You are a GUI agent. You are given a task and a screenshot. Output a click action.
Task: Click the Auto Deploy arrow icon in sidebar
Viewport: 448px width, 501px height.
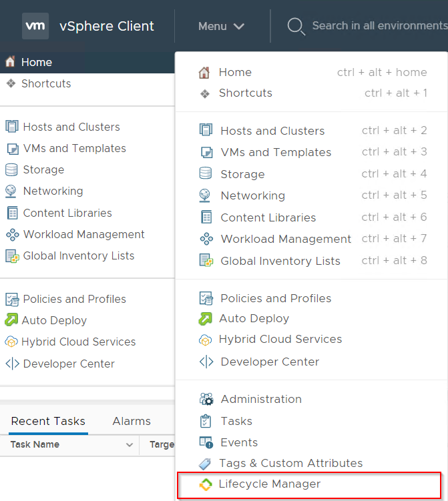tap(11, 320)
